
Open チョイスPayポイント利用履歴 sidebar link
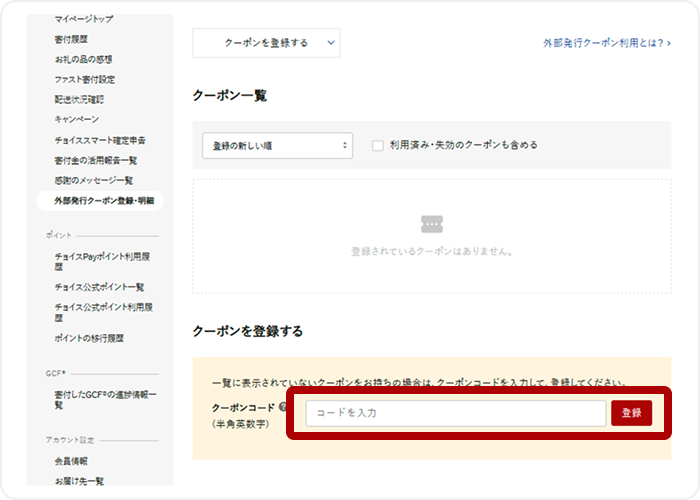click(x=102, y=262)
